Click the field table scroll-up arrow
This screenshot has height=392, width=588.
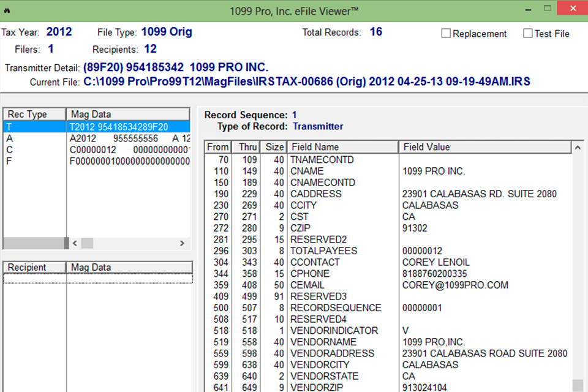click(x=578, y=148)
